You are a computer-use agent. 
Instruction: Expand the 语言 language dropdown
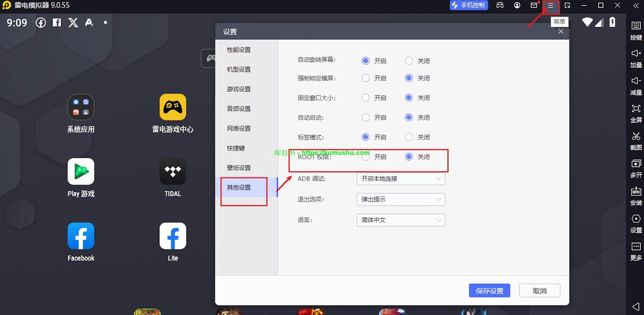pos(401,220)
